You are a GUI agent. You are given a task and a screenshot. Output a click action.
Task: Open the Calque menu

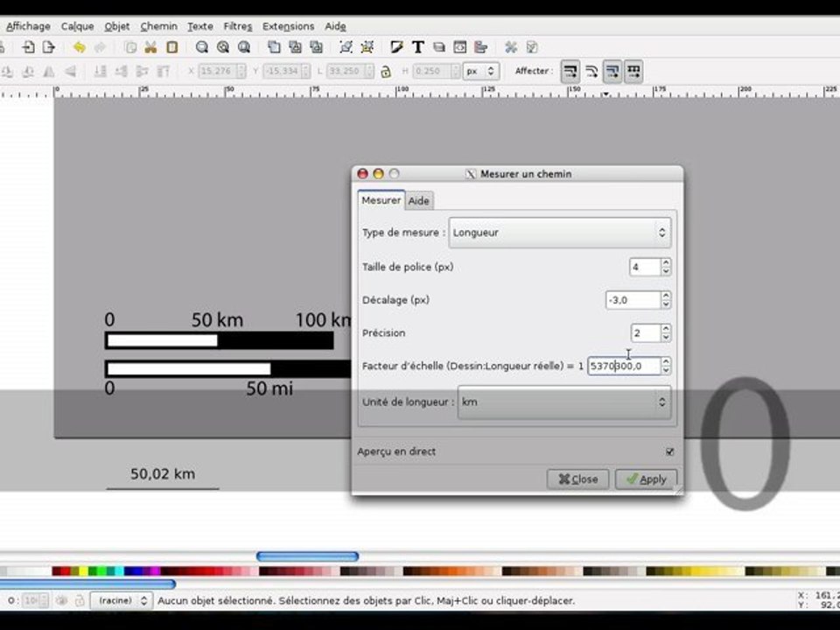pyautogui.click(x=77, y=26)
